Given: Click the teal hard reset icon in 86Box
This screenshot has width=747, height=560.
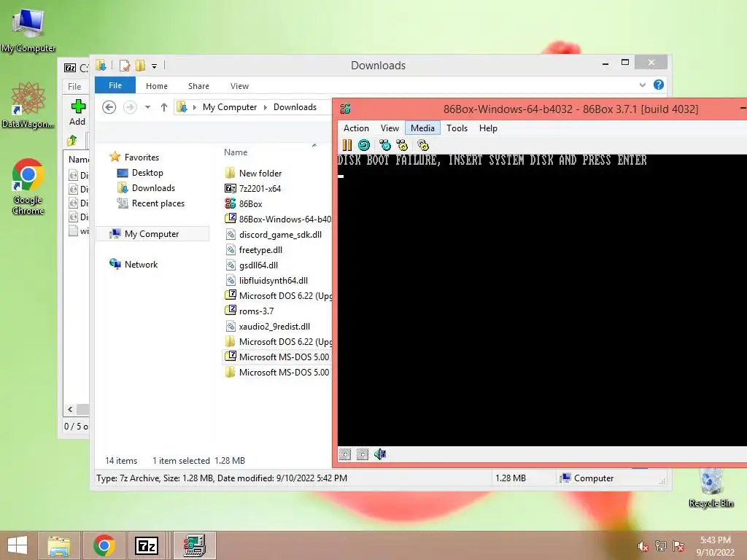Looking at the screenshot, I should tap(364, 145).
